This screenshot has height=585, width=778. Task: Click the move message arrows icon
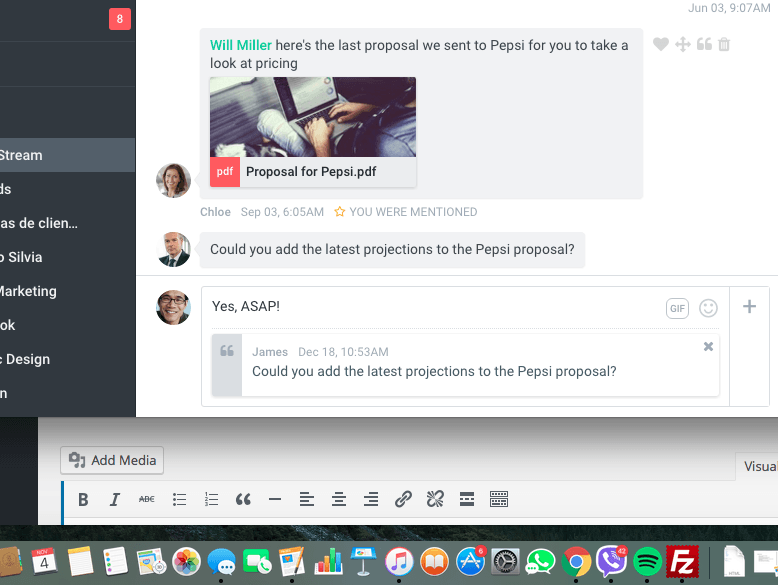683,44
